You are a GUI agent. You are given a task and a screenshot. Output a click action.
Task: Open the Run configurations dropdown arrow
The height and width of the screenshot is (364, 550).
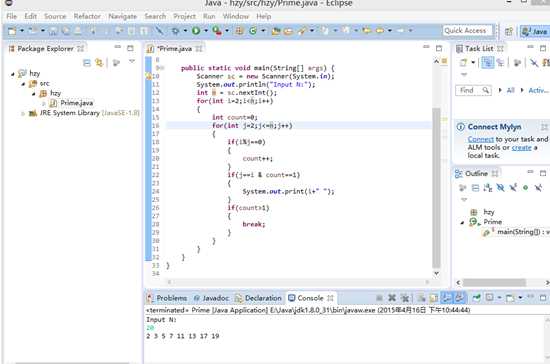point(206,31)
